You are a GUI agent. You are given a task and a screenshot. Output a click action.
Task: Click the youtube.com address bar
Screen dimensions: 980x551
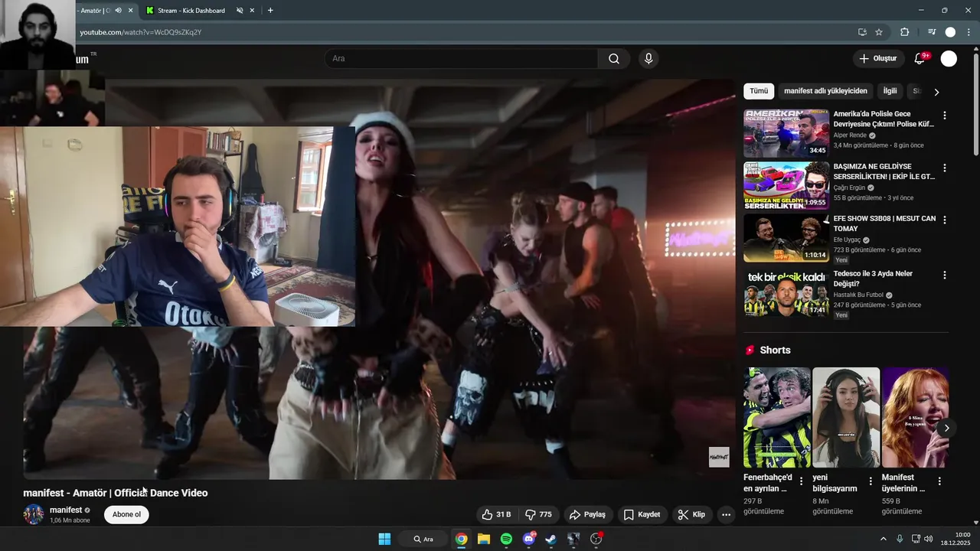click(459, 32)
